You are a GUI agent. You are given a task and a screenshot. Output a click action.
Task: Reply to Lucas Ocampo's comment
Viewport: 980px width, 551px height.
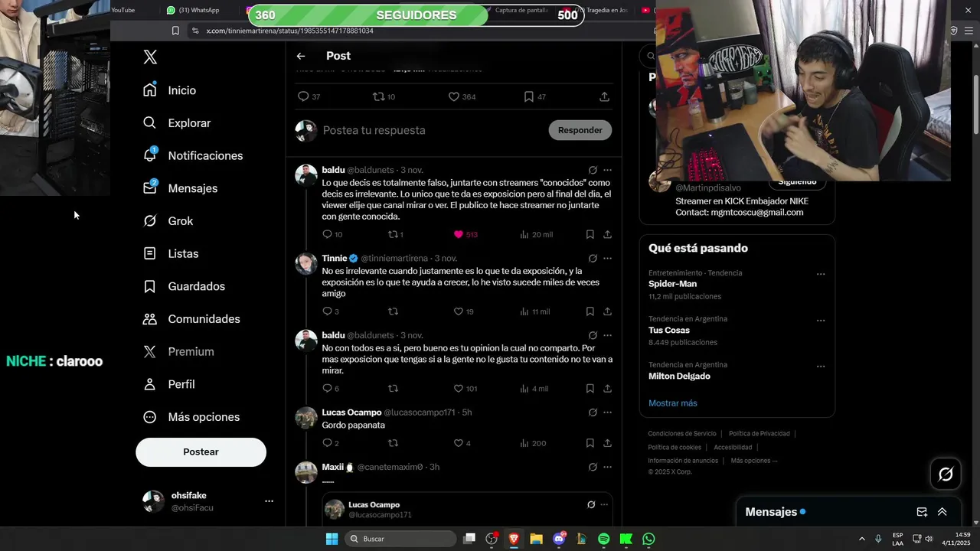click(x=327, y=443)
